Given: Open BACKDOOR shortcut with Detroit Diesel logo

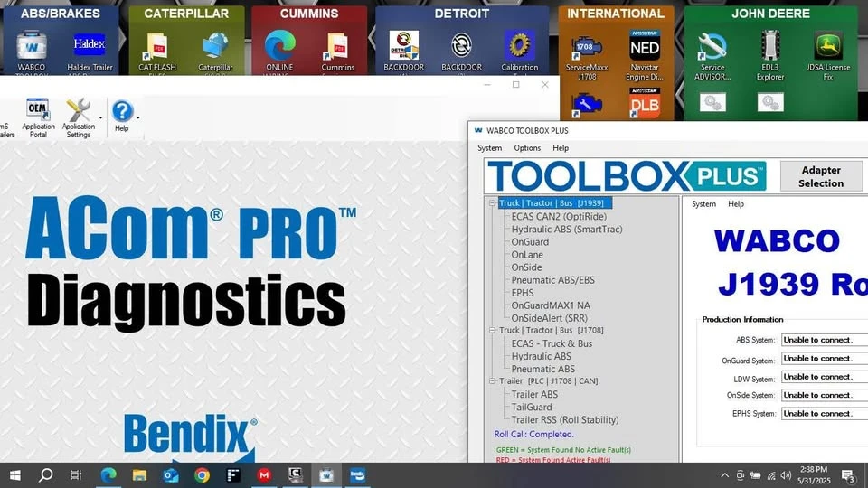Looking at the screenshot, I should [x=403, y=51].
